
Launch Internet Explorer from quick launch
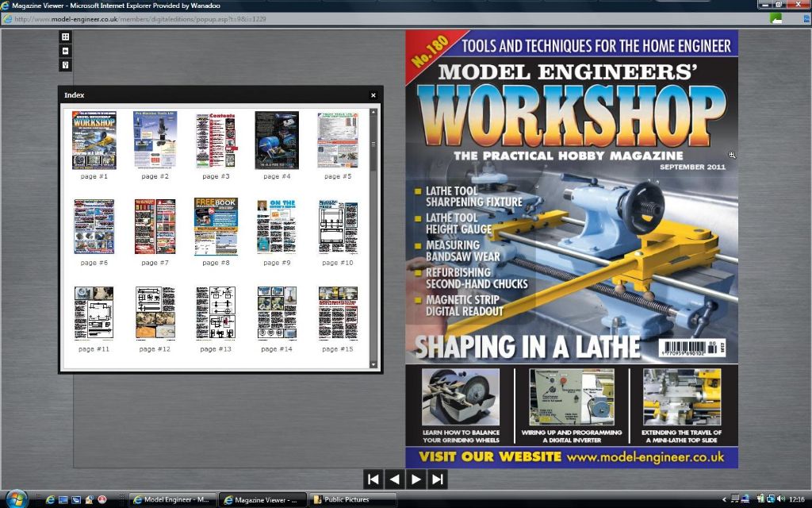click(x=50, y=500)
